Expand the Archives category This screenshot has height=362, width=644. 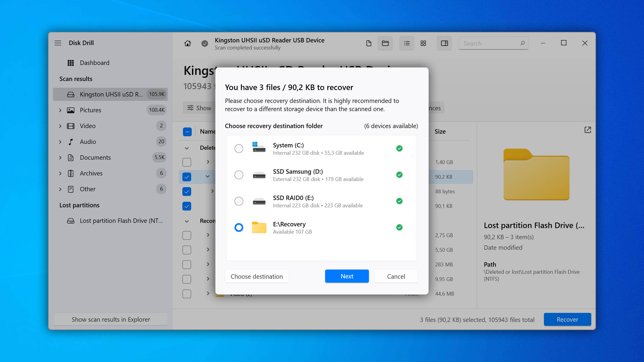tap(60, 173)
